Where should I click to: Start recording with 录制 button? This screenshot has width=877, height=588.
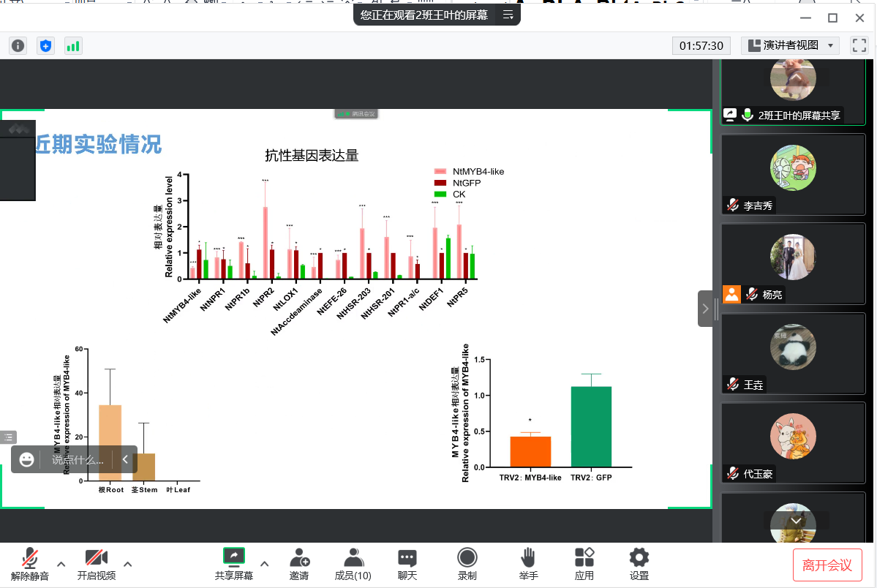(467, 564)
